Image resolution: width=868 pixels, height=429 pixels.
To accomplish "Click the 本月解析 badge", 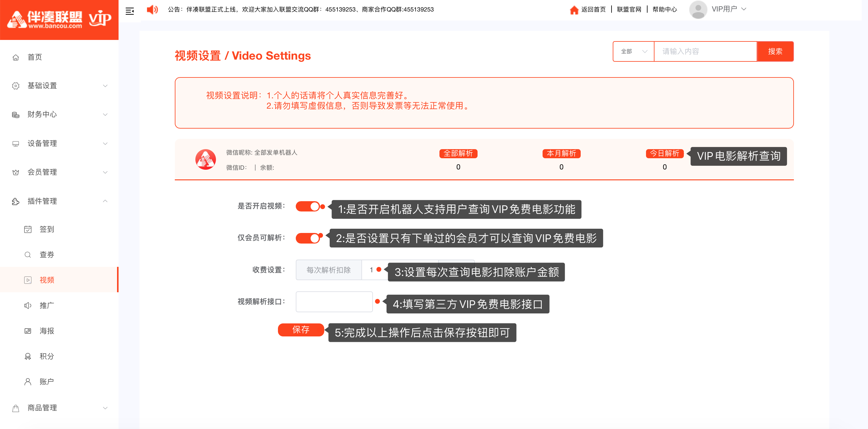I will tap(561, 154).
